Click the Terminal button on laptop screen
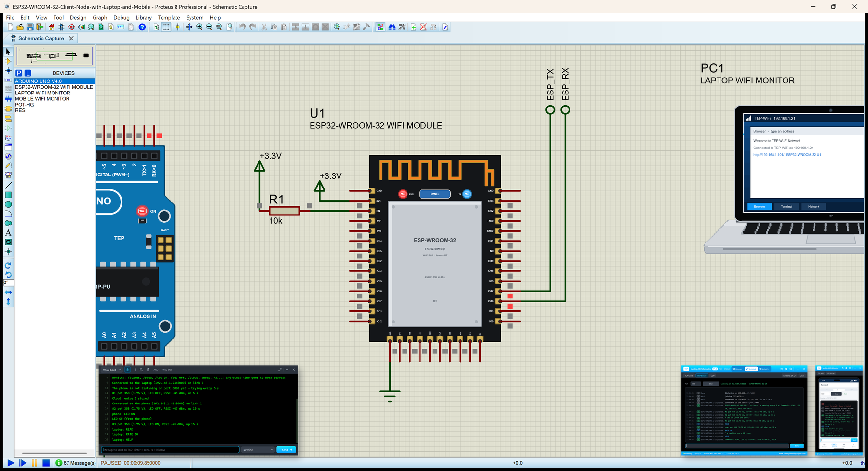 click(x=787, y=206)
